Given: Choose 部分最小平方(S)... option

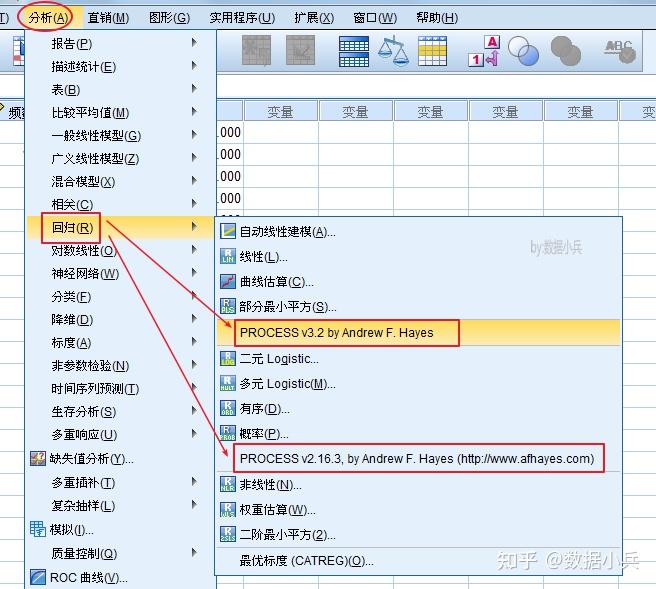Looking at the screenshot, I should point(418,307).
